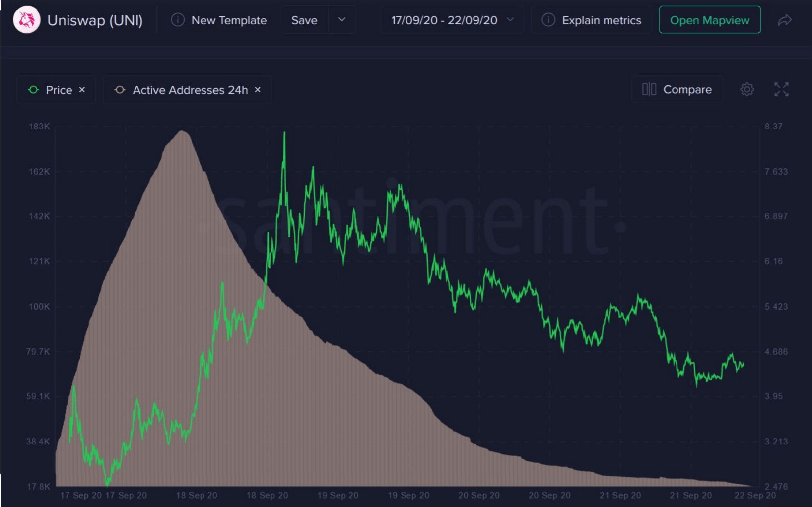Click the 183K left axis label
The width and height of the screenshot is (812, 507).
coord(39,127)
